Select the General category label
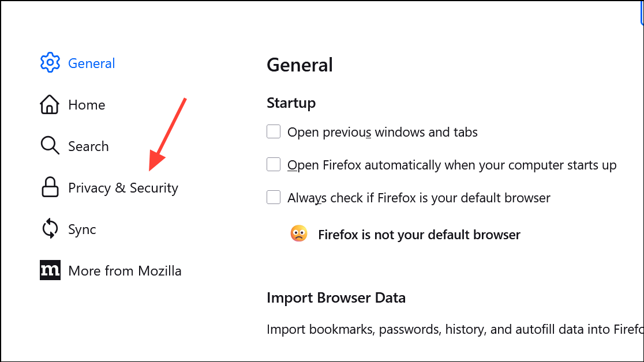 click(92, 63)
